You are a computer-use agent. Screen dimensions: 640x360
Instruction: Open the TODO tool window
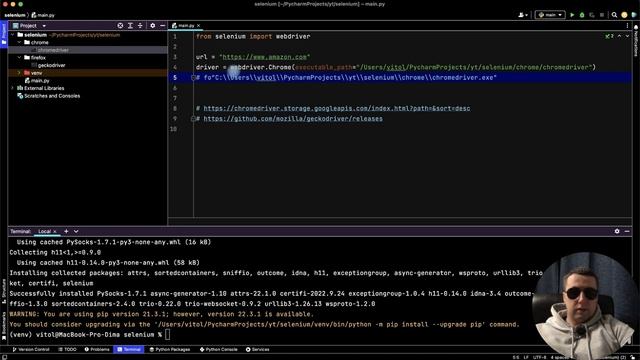[67, 349]
